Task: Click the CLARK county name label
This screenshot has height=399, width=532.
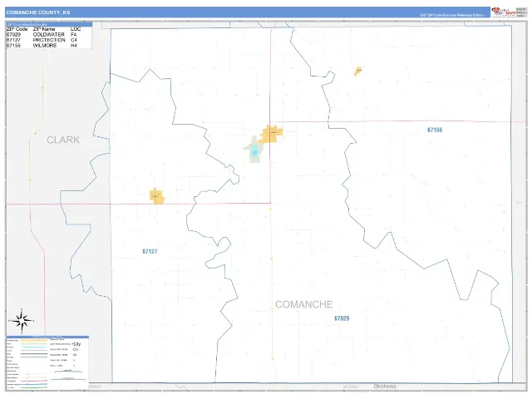Action: [63, 140]
